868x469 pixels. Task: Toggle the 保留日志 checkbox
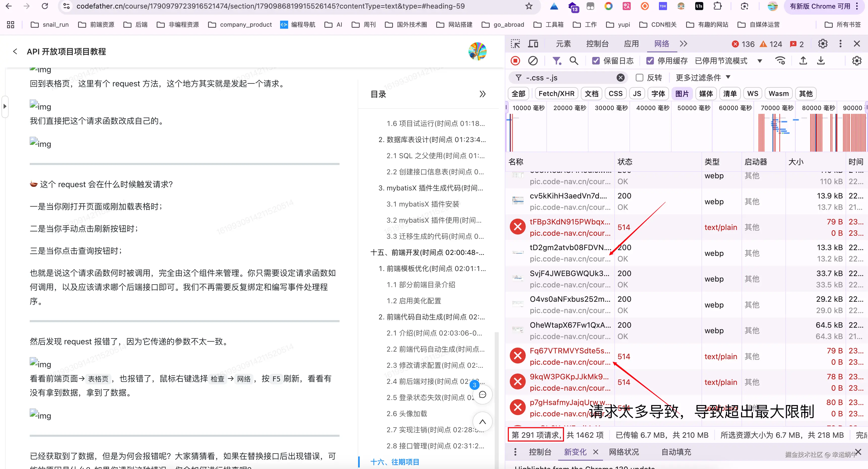596,61
